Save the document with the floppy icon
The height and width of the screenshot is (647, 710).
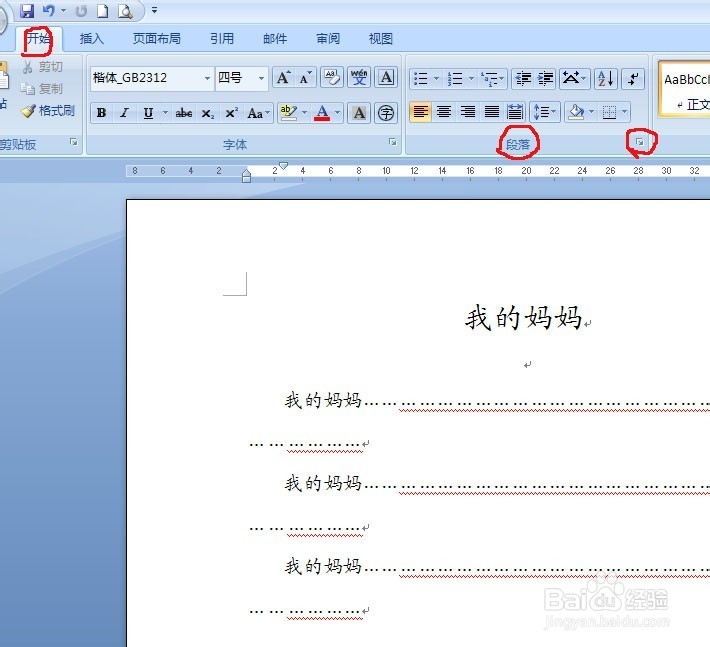27,10
